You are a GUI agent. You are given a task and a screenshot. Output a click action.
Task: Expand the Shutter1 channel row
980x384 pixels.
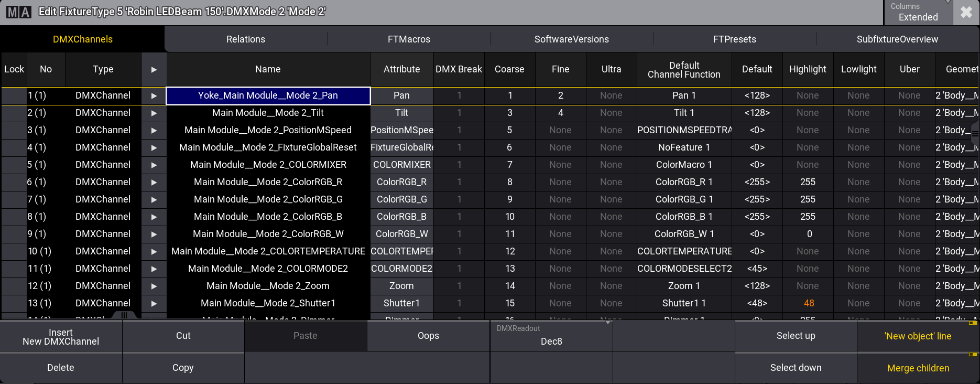pos(154,303)
